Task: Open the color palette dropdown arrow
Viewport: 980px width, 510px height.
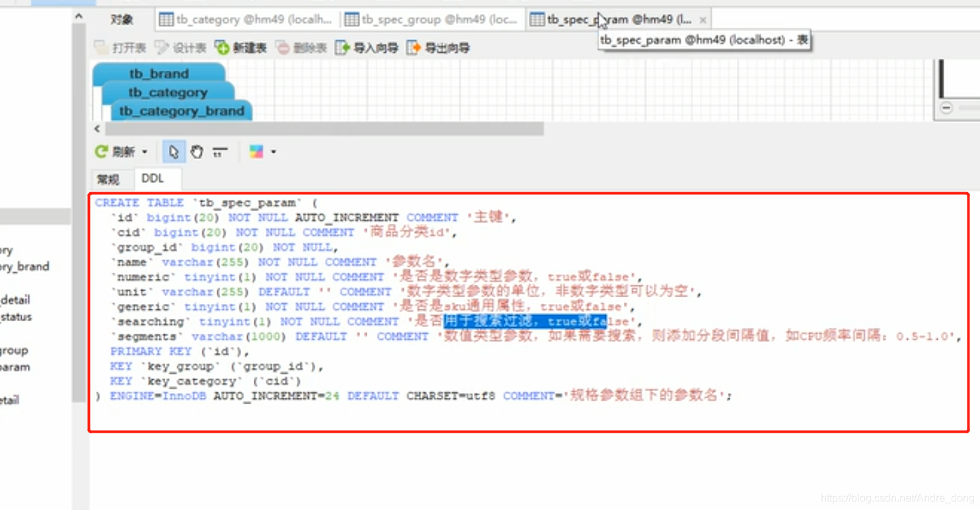Action: click(x=274, y=152)
